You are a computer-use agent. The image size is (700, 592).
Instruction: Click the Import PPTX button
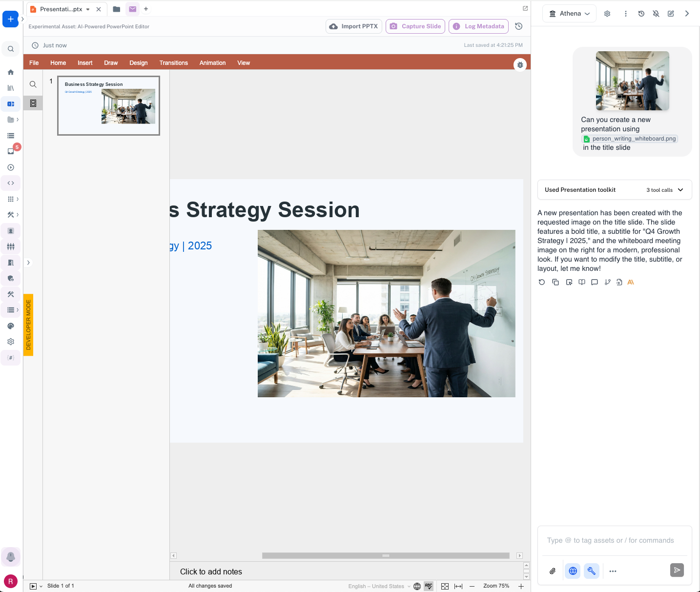click(354, 26)
